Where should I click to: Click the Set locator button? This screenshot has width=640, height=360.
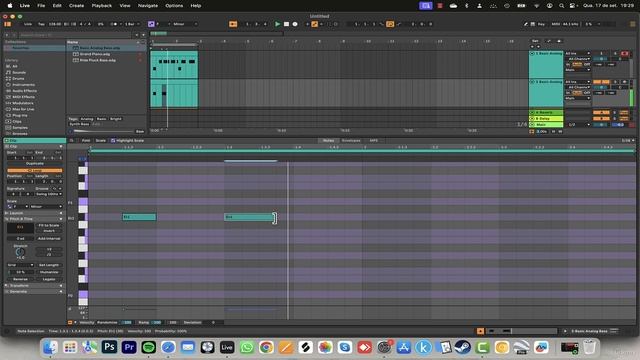[535, 41]
